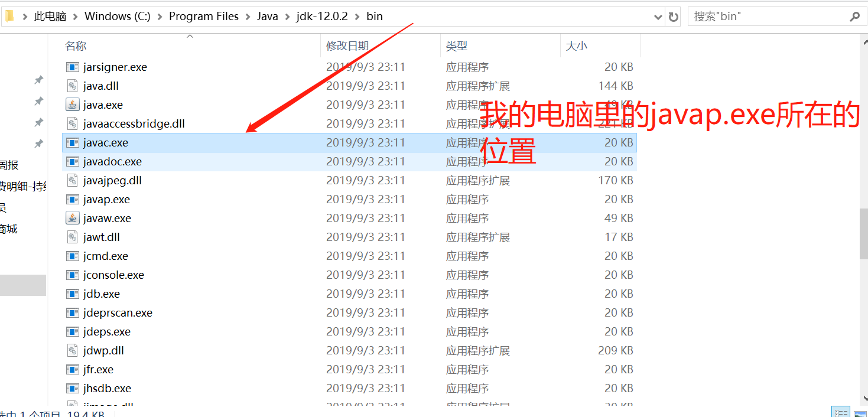868x417 pixels.
Task: Click the folder icon in address bar
Action: pyautogui.click(x=9, y=16)
